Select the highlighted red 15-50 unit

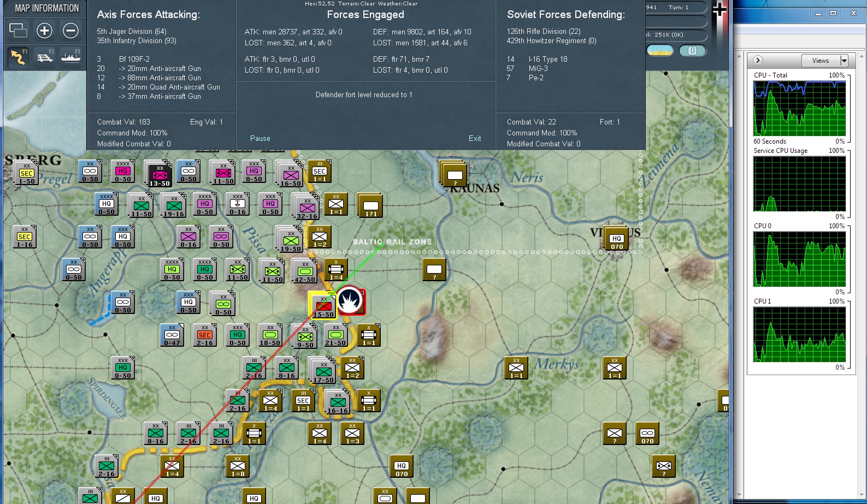(323, 305)
